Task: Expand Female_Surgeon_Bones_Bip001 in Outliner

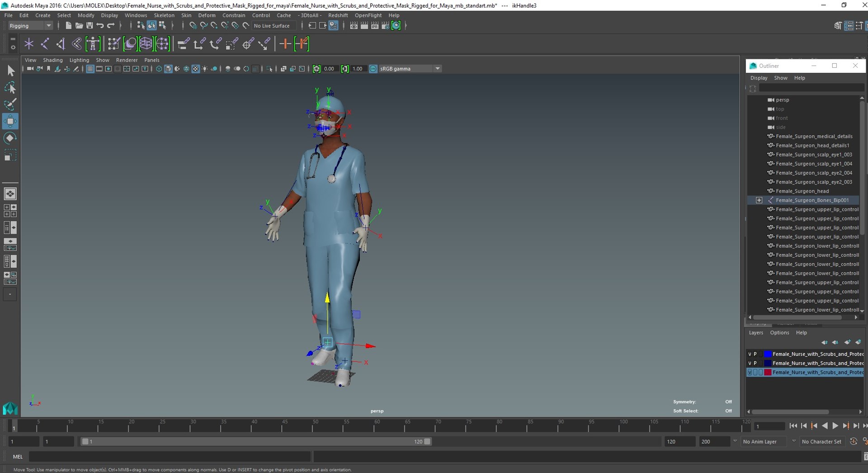Action: click(x=759, y=200)
